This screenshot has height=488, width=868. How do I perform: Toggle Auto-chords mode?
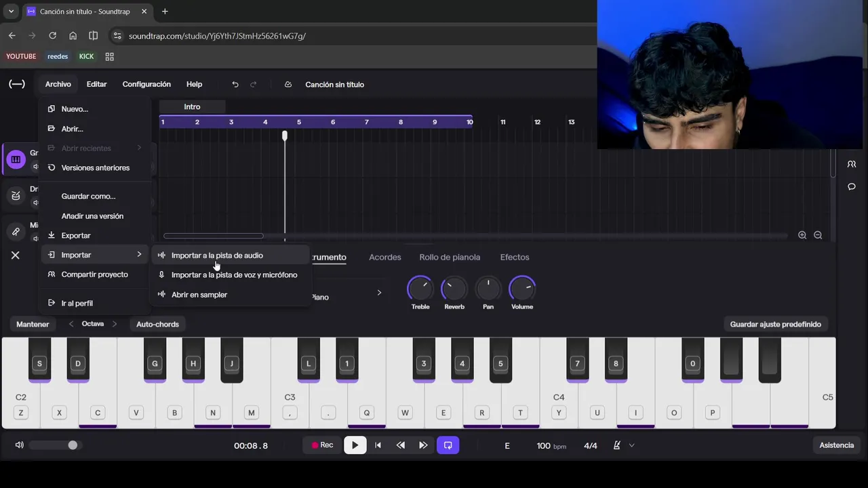[157, 324]
